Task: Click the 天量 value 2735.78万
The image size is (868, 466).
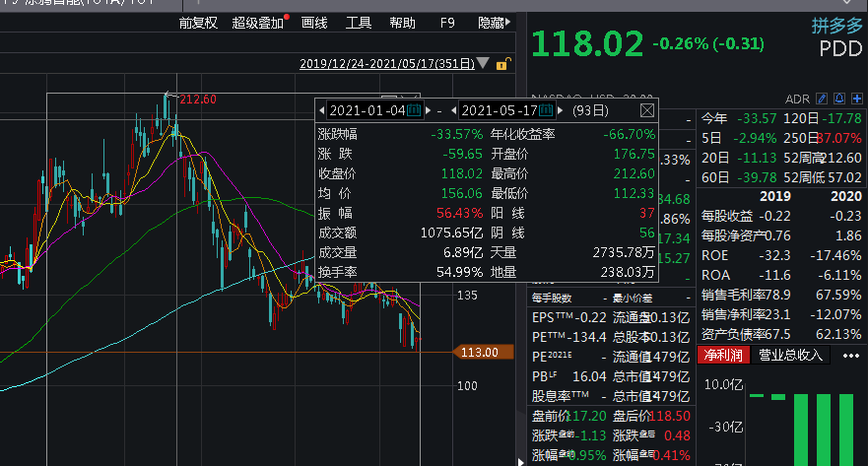Action: pos(625,252)
